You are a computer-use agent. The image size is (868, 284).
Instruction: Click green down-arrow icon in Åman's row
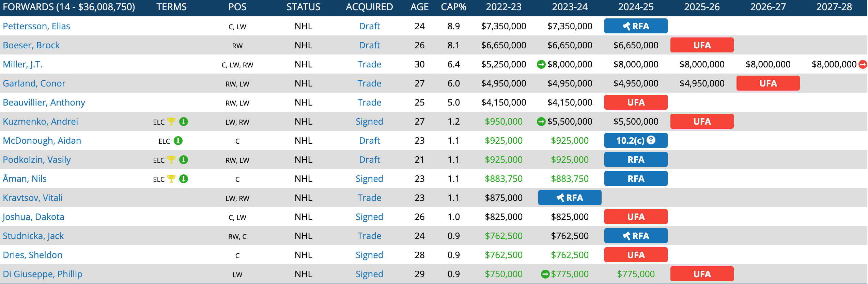tap(184, 178)
